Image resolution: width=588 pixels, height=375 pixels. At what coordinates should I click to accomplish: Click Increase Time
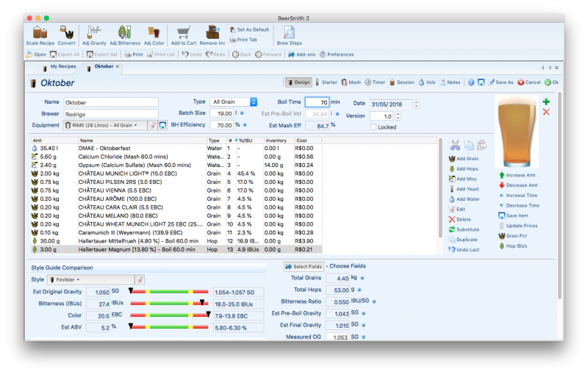point(518,196)
